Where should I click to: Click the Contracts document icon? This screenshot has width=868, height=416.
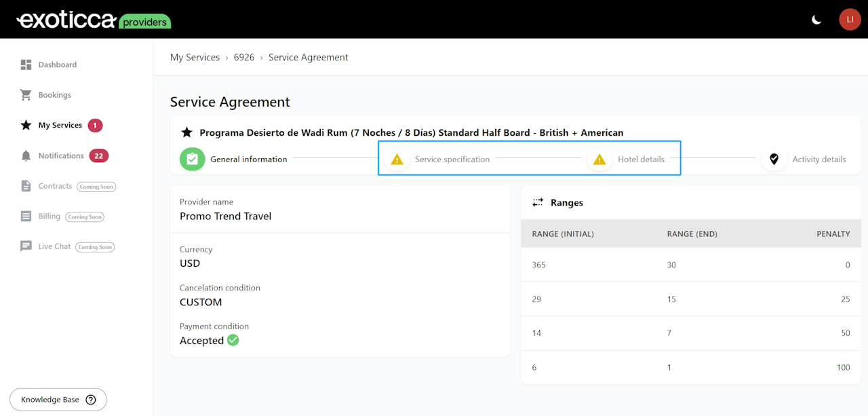tap(26, 186)
